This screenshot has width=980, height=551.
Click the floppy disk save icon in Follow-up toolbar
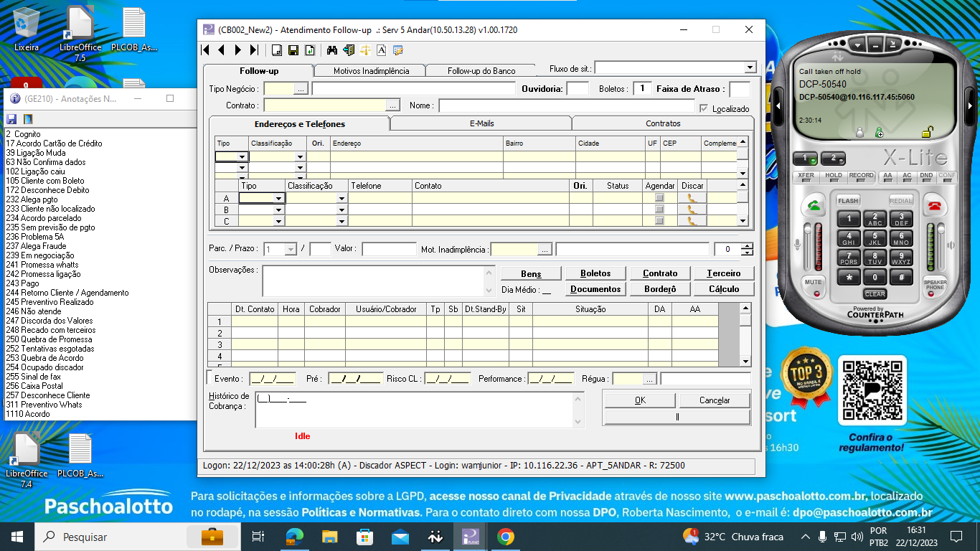(x=293, y=50)
